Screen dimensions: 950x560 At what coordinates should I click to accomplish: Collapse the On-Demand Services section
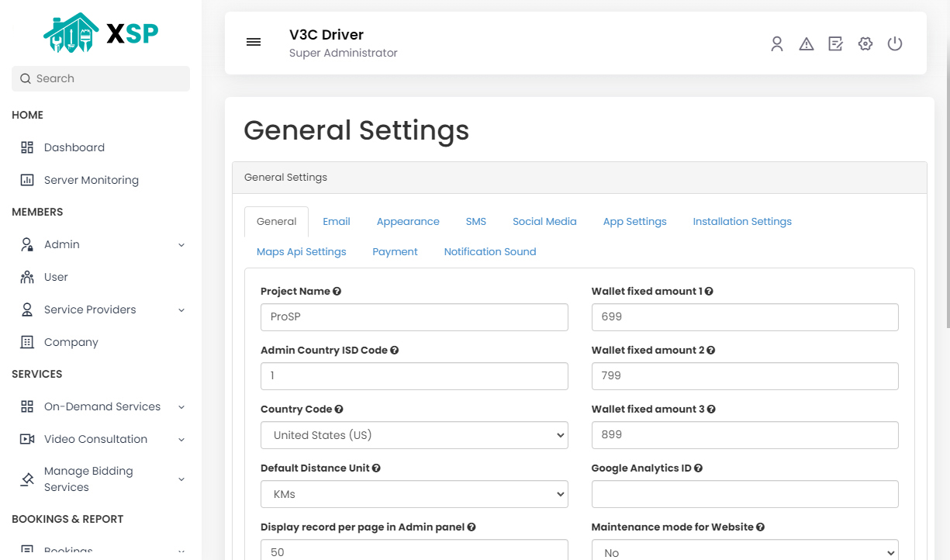click(181, 406)
